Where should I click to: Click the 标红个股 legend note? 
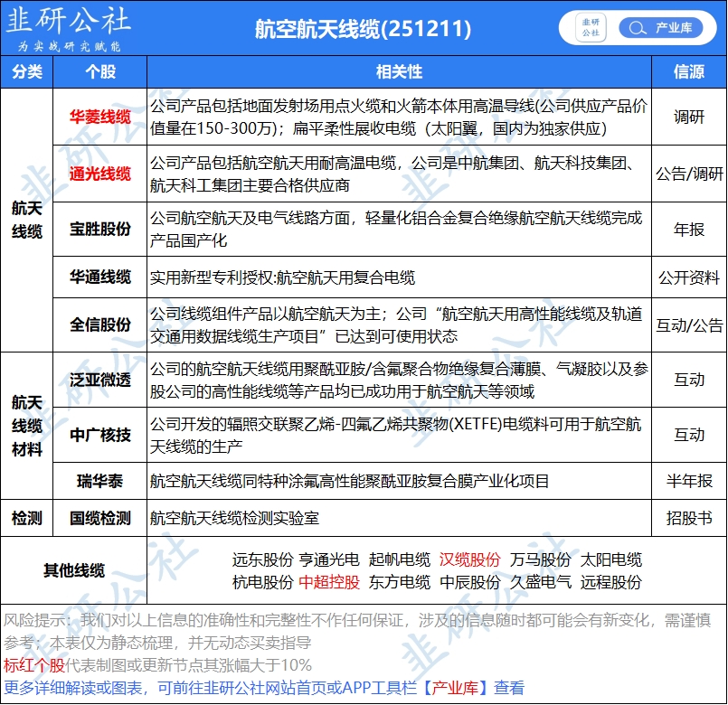click(157, 665)
